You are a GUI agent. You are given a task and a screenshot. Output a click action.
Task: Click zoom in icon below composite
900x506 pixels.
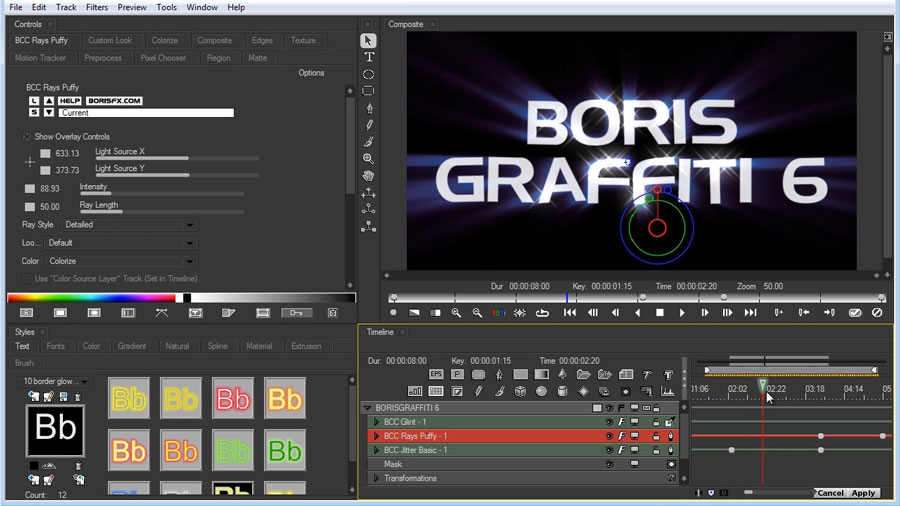456,313
